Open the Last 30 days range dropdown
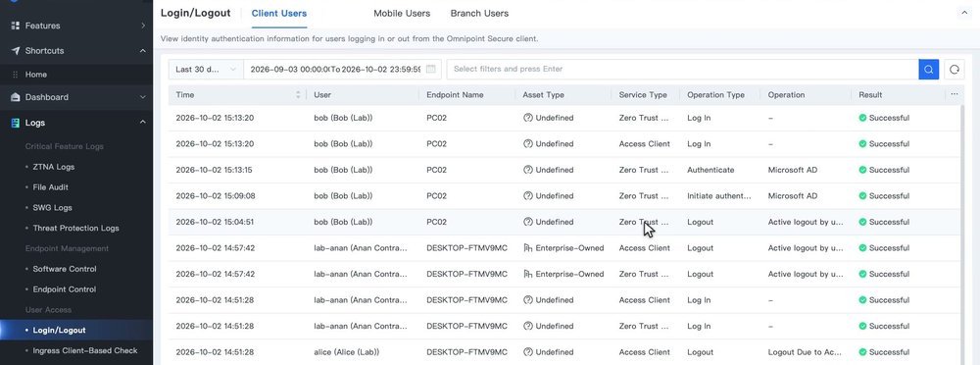The height and width of the screenshot is (365, 980). [x=206, y=69]
